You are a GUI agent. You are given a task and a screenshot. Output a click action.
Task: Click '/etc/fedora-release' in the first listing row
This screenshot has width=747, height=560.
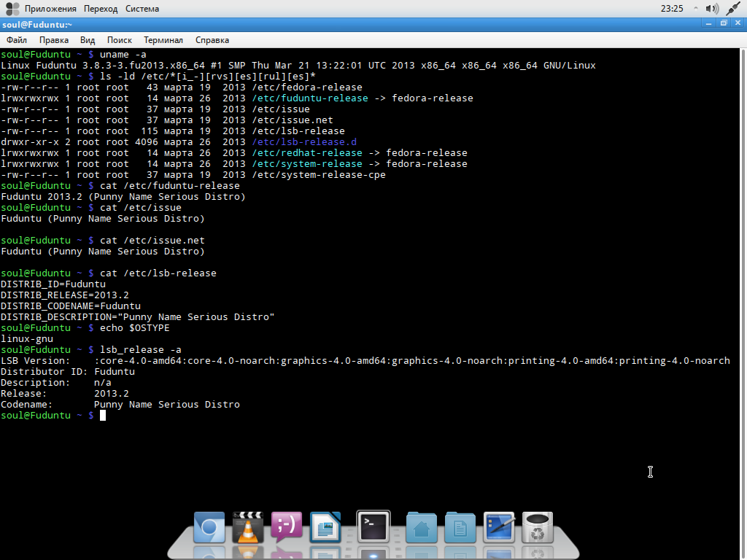point(307,87)
